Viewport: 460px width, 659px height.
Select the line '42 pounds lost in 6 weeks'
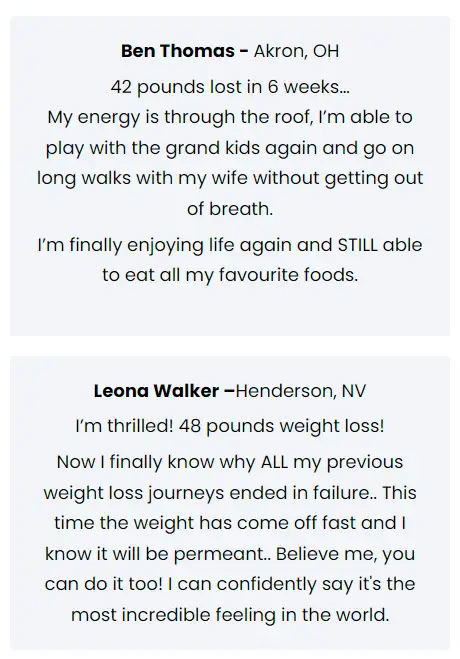230,87
